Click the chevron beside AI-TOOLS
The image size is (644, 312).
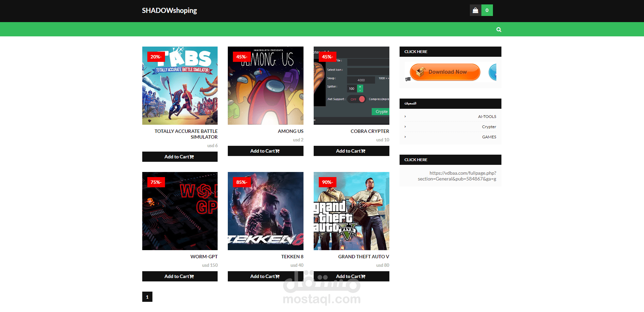click(405, 117)
